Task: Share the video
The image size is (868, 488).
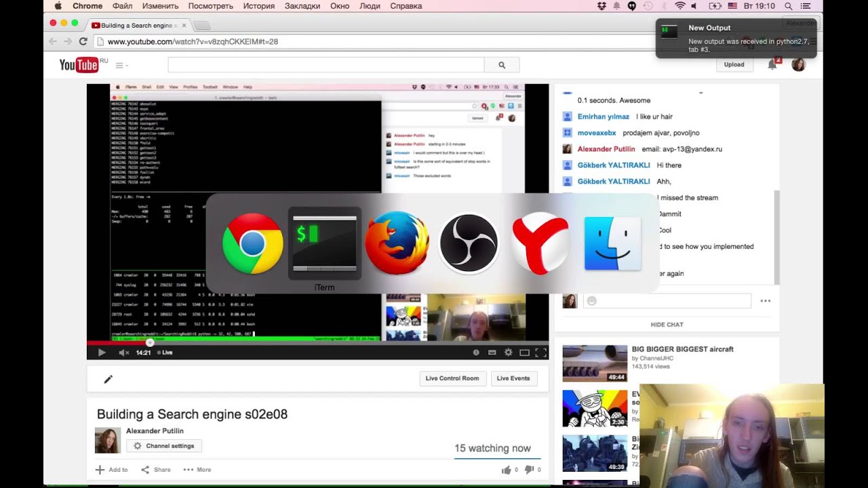Action: click(x=156, y=470)
